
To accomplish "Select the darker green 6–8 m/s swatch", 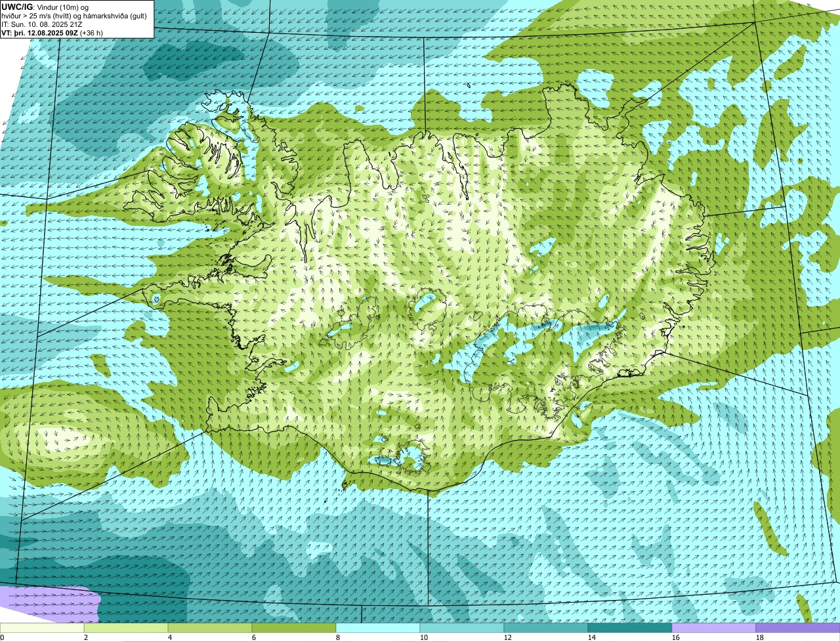I will (294, 628).
